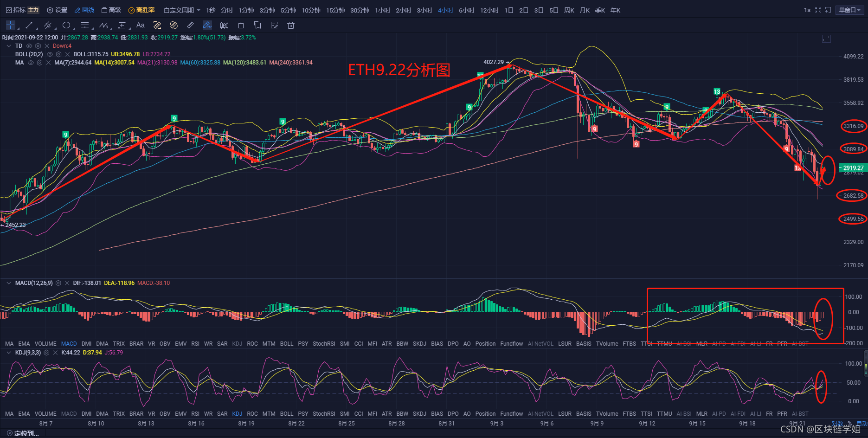Delete drawings with the trash icon
868x438 pixels.
click(291, 25)
